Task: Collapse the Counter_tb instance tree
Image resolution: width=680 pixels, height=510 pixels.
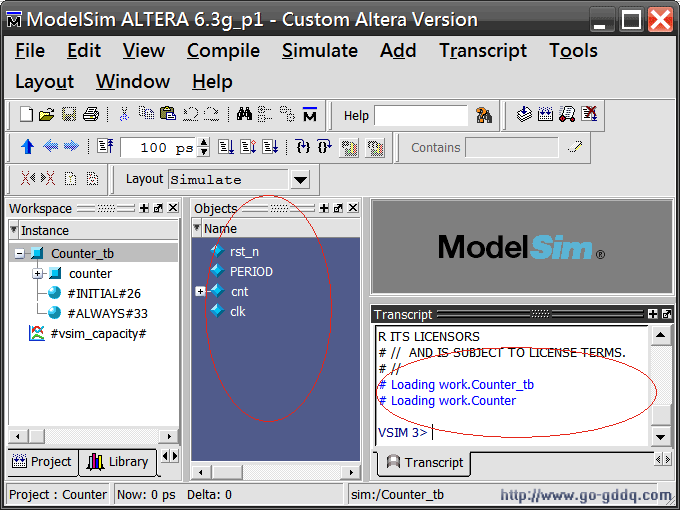Action: [20, 254]
